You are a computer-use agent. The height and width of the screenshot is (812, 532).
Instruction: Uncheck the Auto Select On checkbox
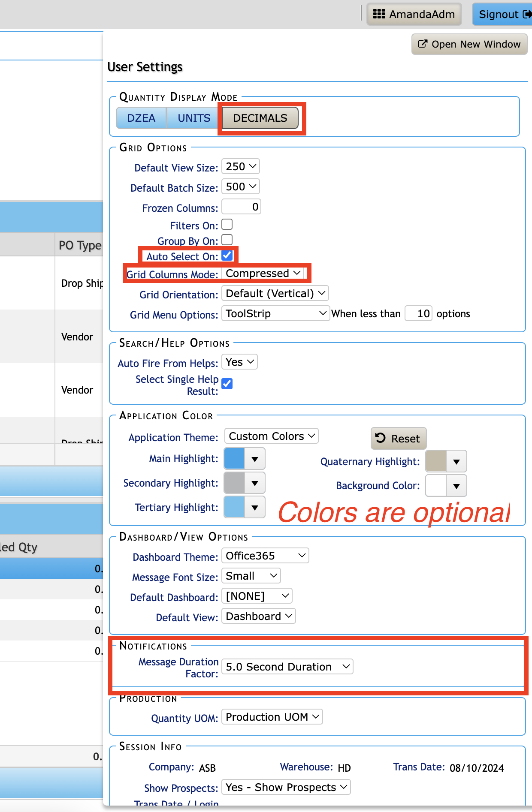(227, 256)
